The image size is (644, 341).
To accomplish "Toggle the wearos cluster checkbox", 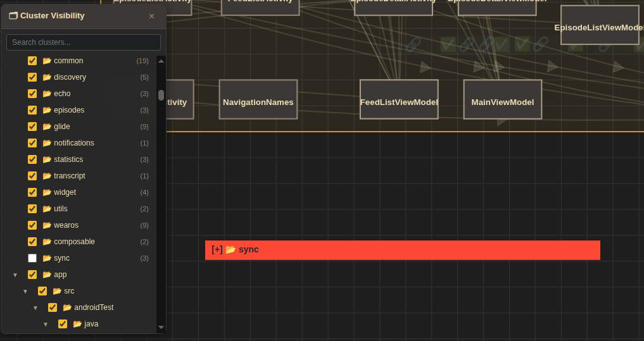I will (32, 225).
